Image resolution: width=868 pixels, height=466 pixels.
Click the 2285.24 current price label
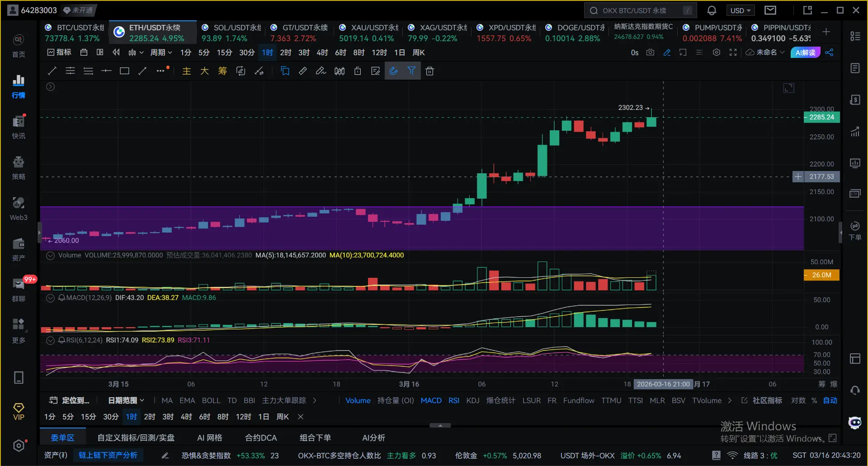[x=821, y=117]
